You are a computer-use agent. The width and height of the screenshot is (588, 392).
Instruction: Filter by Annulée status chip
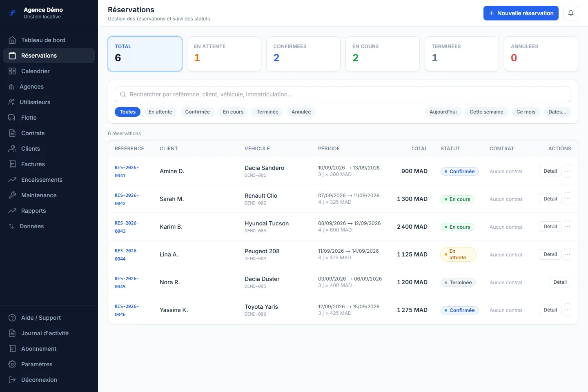[x=301, y=112]
